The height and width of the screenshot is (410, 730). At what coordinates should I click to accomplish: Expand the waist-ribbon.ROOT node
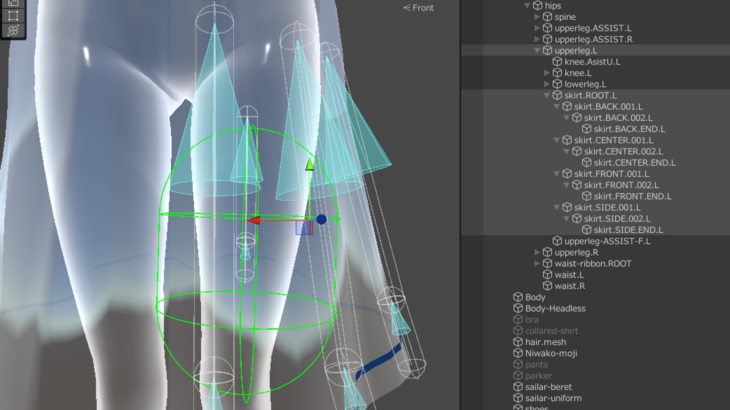tap(537, 263)
